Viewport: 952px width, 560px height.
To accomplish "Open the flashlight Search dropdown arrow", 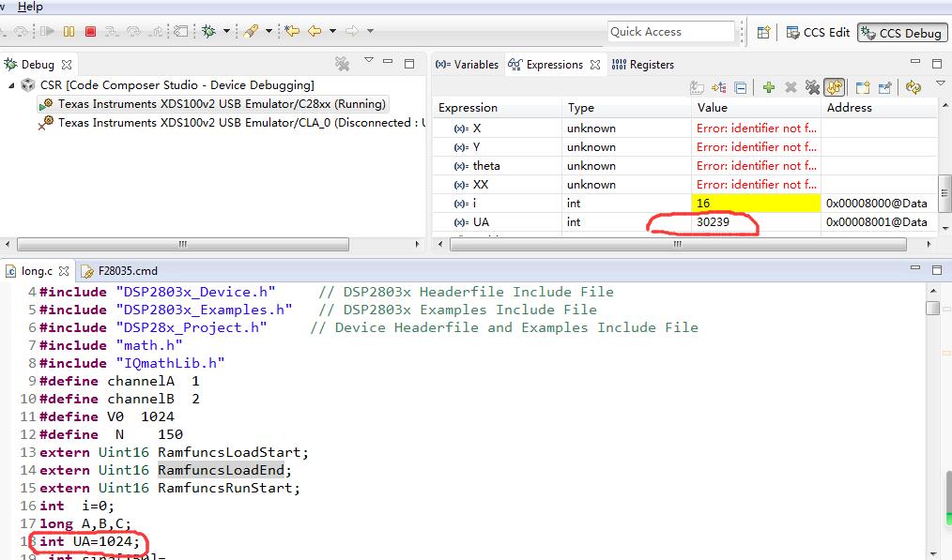I will (269, 31).
